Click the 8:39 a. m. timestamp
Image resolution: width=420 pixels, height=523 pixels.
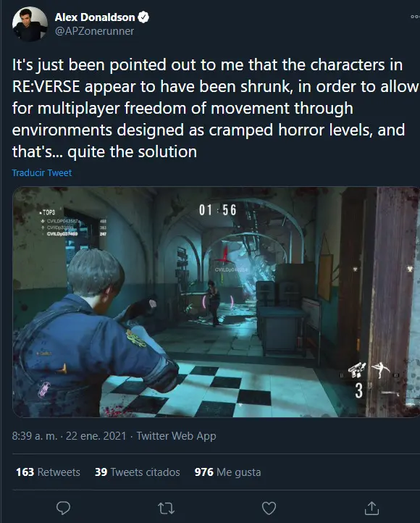pos(35,436)
